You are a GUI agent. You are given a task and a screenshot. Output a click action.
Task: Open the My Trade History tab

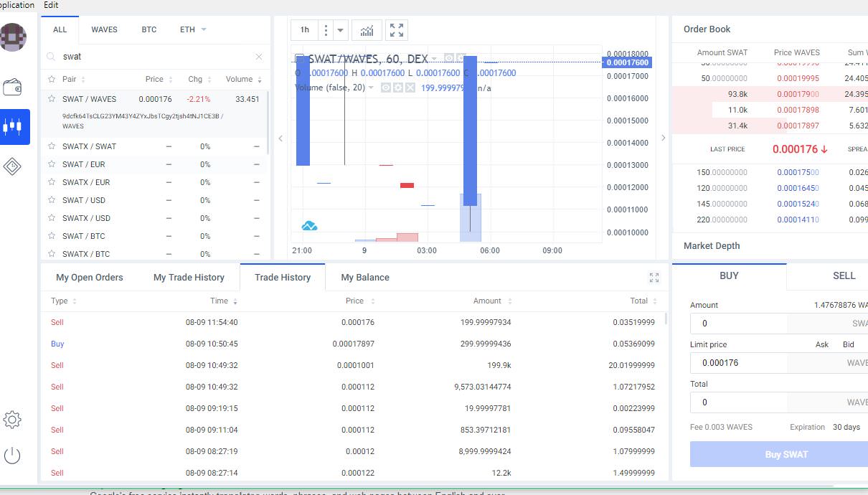point(189,278)
